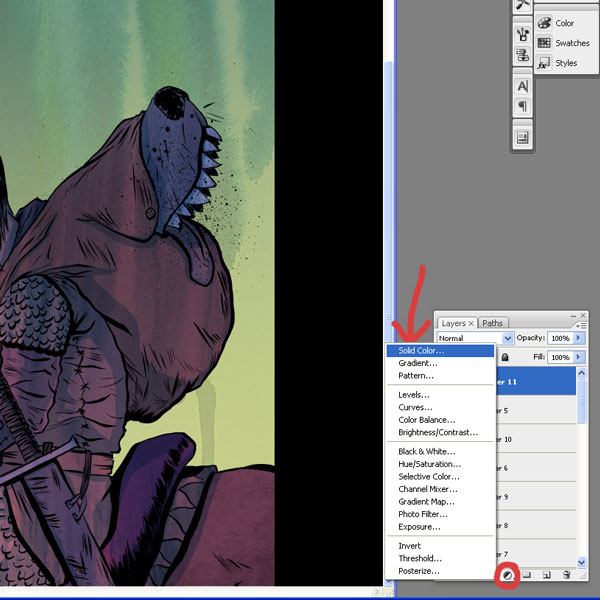Expand the Fill slider arrow

[x=579, y=357]
